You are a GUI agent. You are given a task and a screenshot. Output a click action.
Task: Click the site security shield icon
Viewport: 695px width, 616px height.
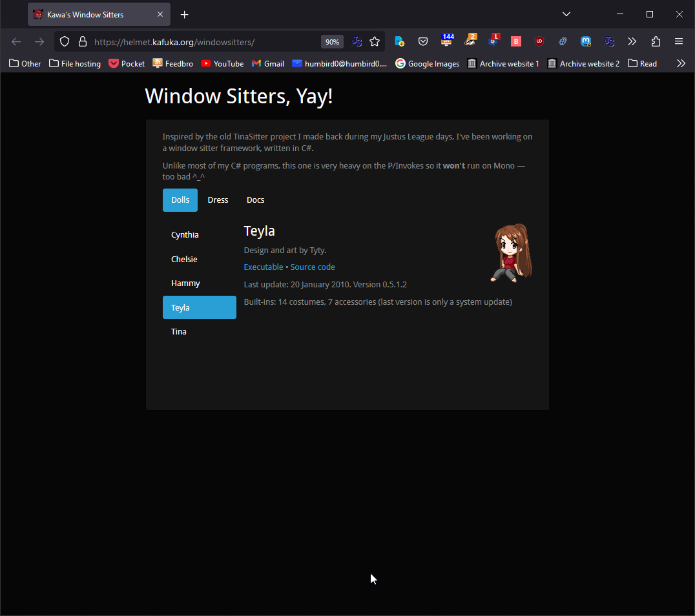point(65,42)
